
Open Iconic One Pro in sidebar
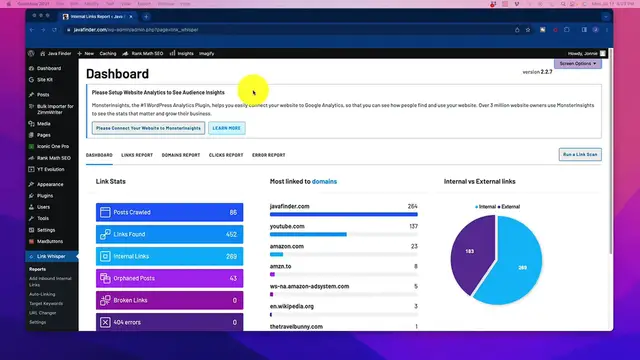tap(49, 147)
